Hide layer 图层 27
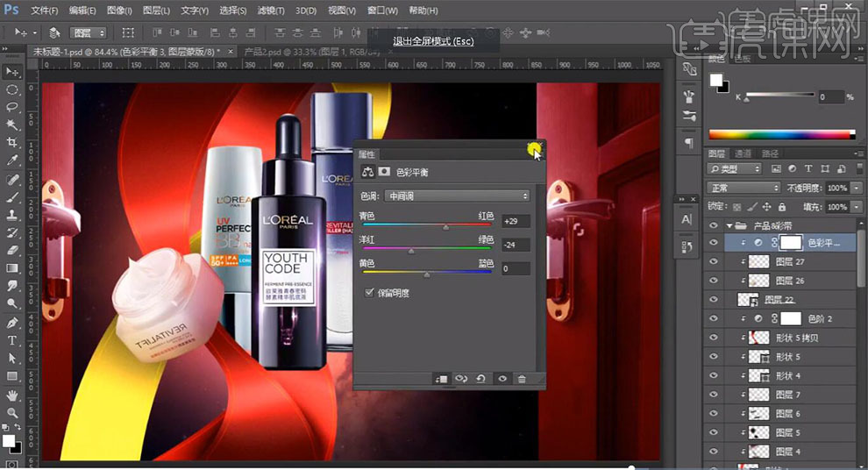The height and width of the screenshot is (470, 868). pyautogui.click(x=714, y=261)
